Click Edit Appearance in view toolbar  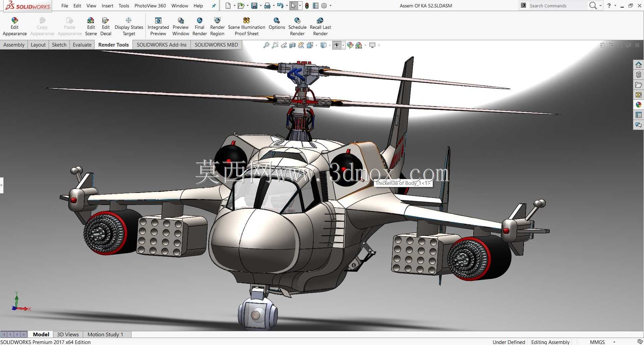pos(350,45)
